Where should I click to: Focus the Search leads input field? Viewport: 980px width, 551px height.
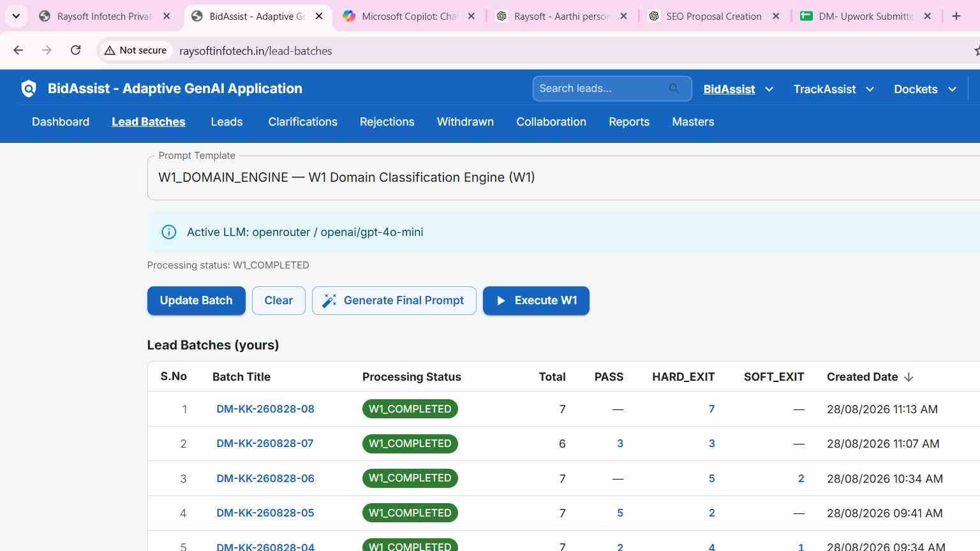[602, 89]
